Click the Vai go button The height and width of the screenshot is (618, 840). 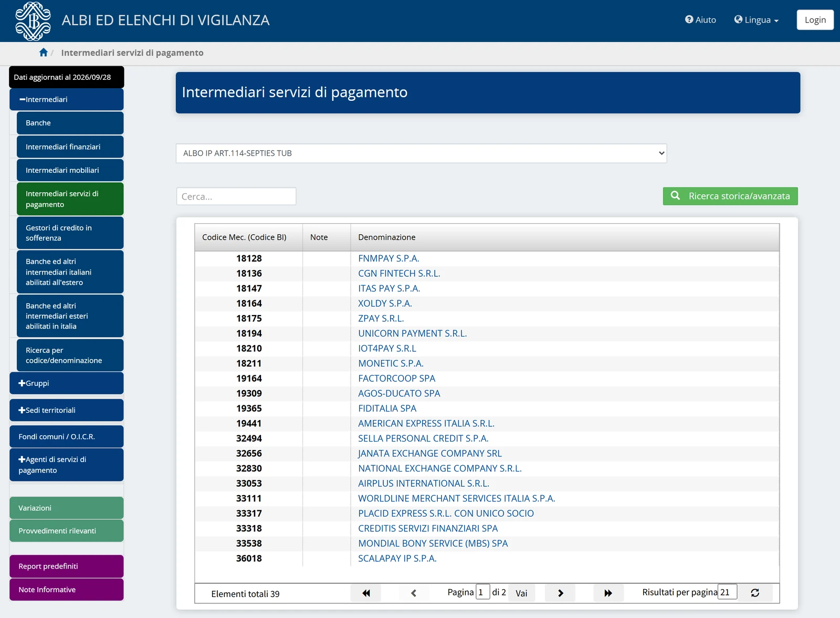[521, 593]
